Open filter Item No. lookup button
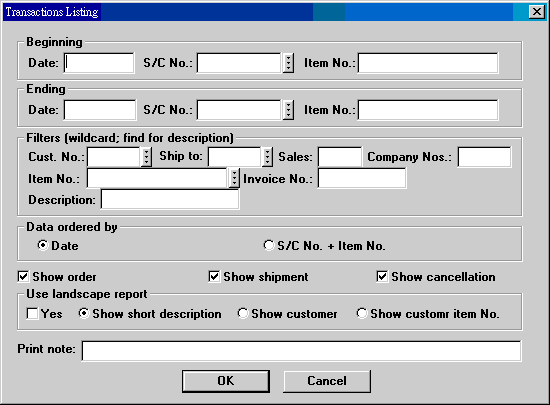The height and width of the screenshot is (405, 550). tap(234, 178)
